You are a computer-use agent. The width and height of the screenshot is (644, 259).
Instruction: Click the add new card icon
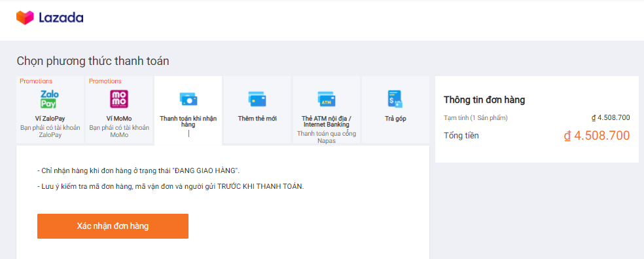257,99
